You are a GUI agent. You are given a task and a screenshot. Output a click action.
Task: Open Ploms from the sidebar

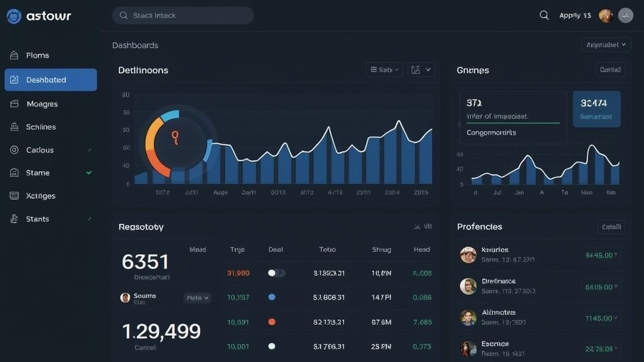[x=50, y=55]
